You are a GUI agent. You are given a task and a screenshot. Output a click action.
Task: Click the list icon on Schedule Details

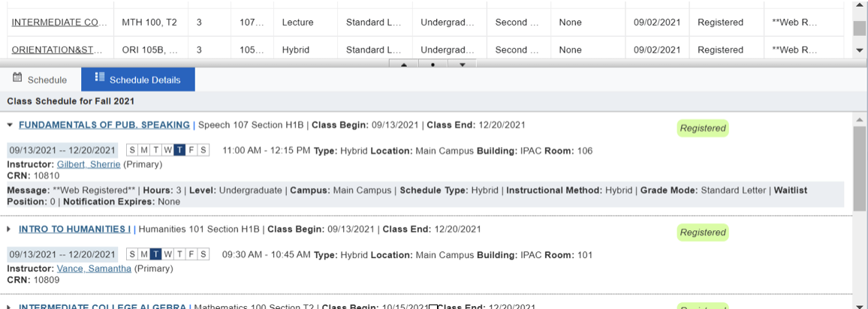pyautogui.click(x=100, y=77)
